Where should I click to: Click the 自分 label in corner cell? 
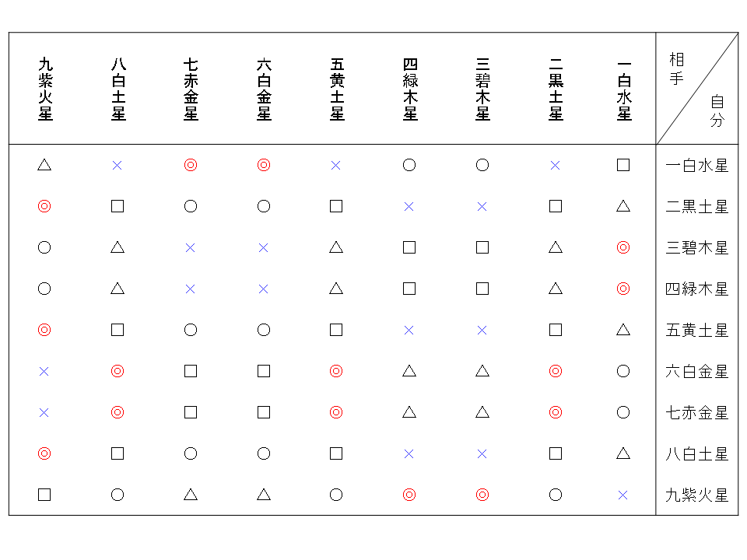click(x=717, y=110)
